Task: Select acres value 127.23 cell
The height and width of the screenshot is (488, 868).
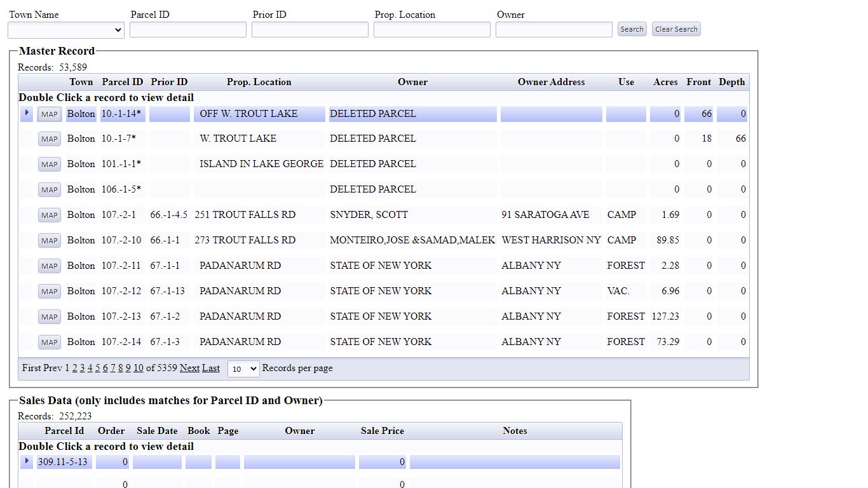Action: click(x=665, y=316)
